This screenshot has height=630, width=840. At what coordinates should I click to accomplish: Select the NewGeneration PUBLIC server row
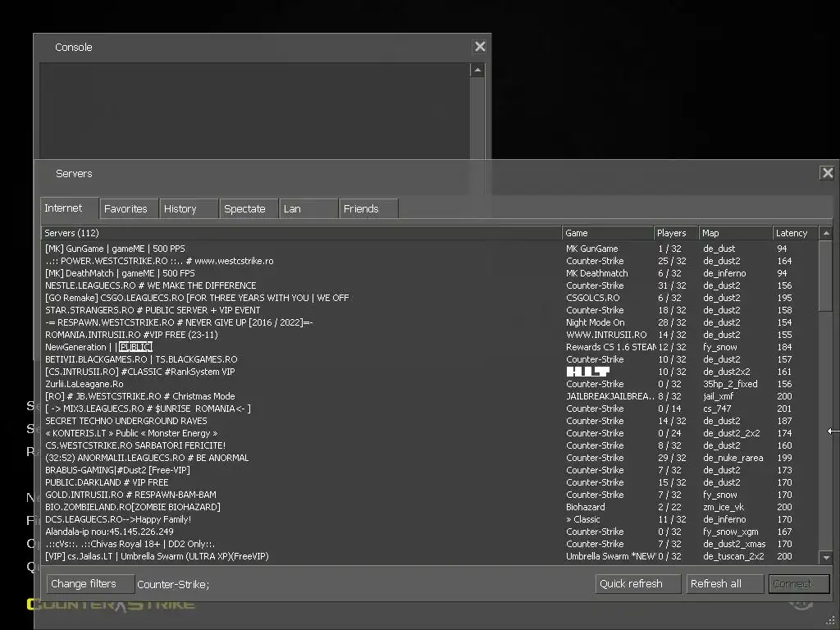pos(430,347)
